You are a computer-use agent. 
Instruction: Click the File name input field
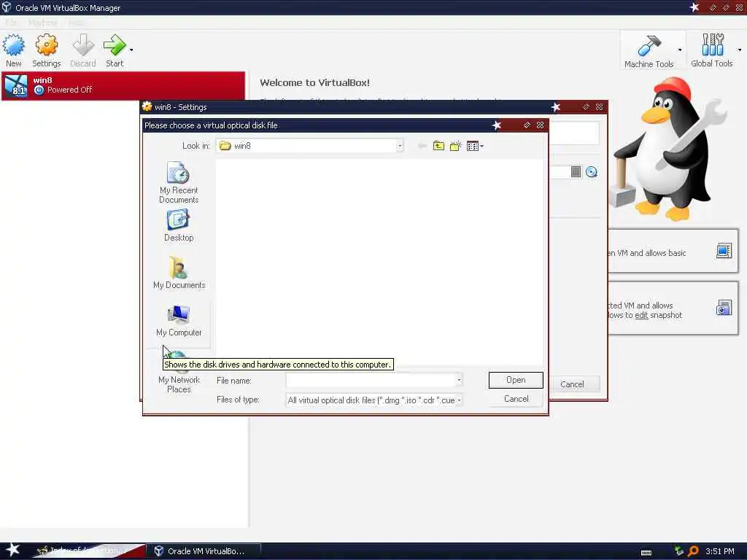371,380
